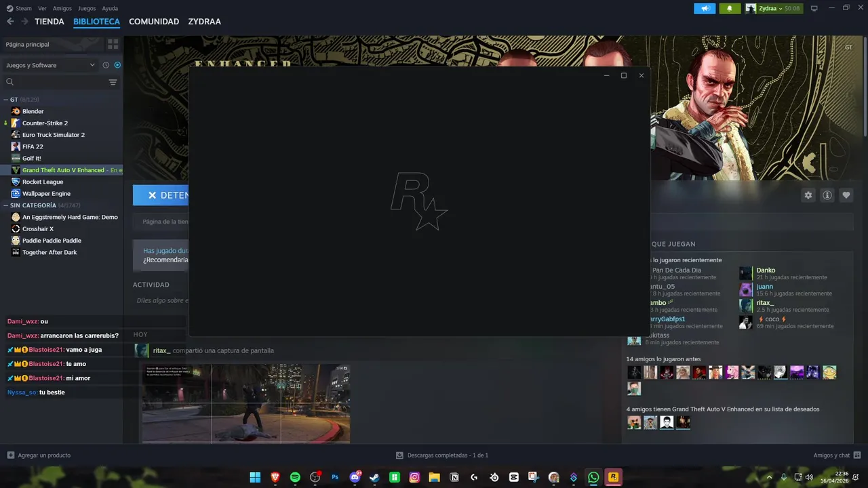Open the ZYDRAA profile tab

tap(204, 22)
